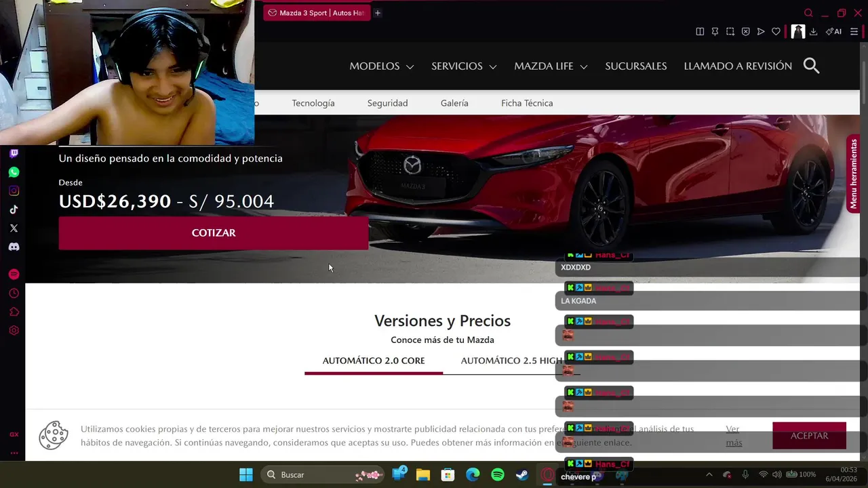Open the GX Control icon in the sidebar

(x=14, y=434)
